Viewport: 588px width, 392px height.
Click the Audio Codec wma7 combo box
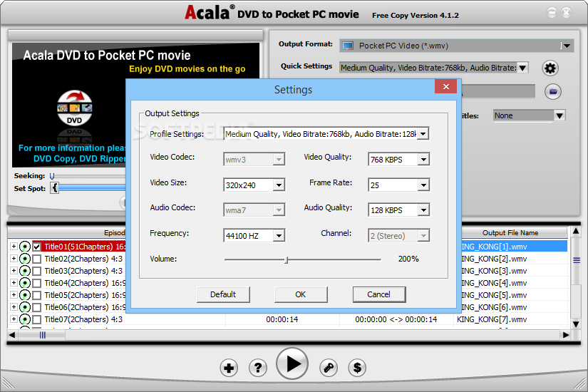pyautogui.click(x=254, y=210)
